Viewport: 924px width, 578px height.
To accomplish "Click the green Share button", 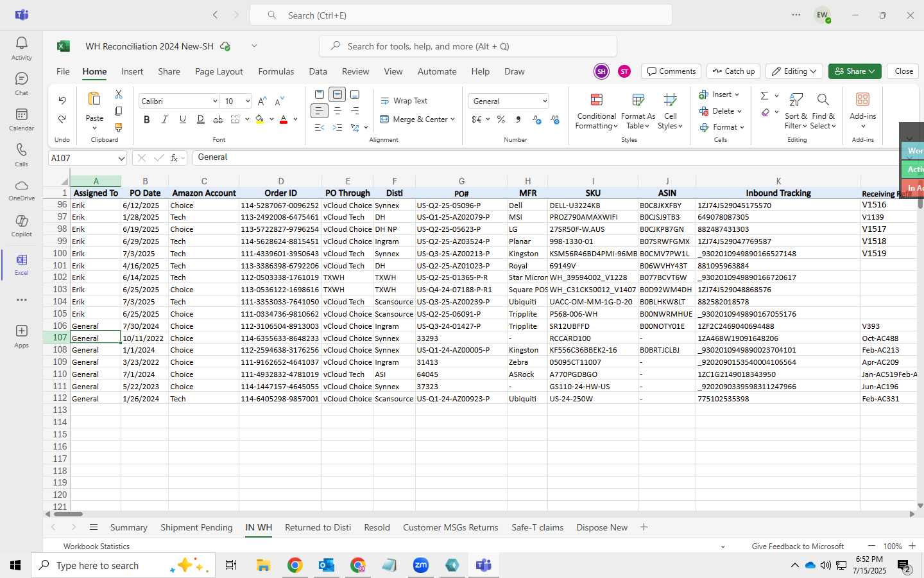I will 855,71.
